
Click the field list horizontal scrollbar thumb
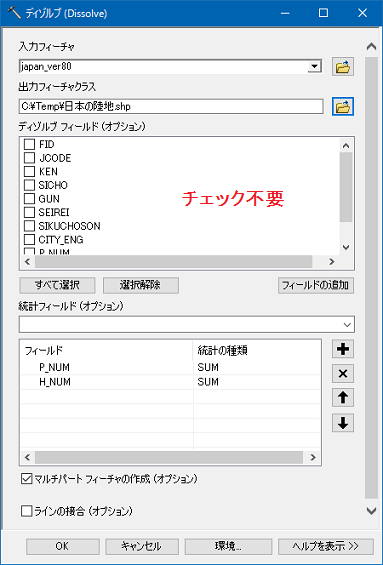click(x=173, y=262)
